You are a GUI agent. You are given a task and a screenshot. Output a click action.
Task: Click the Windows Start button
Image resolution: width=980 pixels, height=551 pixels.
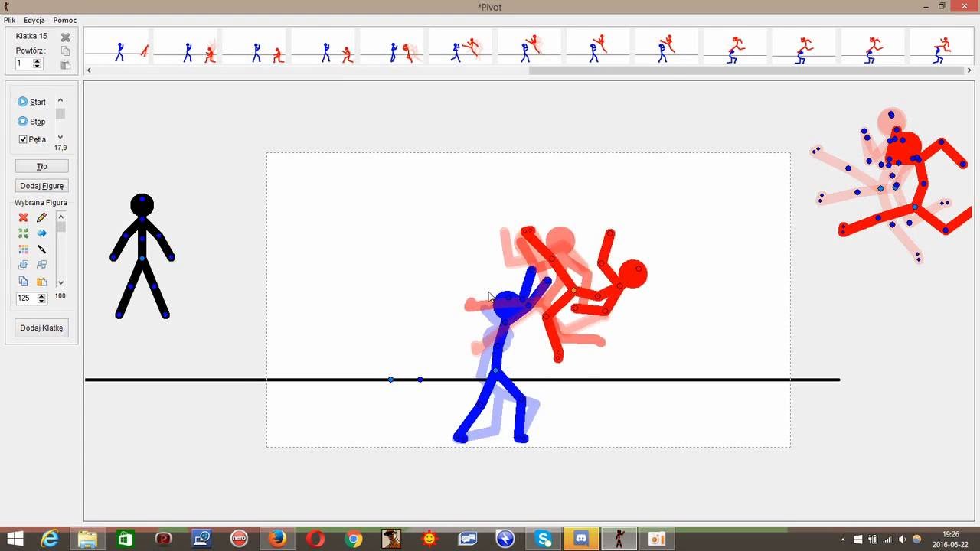click(14, 539)
